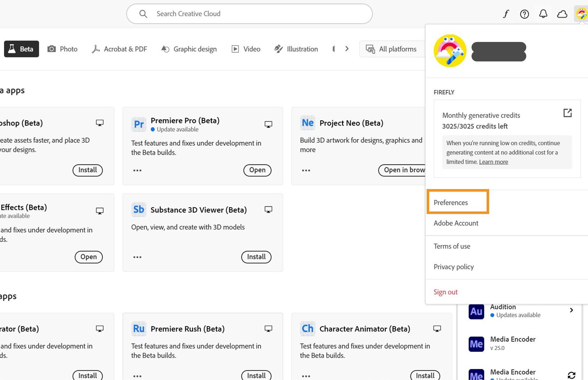The height and width of the screenshot is (380, 588).
Task: Install Premiere Rush (Beta)
Action: 256,376
